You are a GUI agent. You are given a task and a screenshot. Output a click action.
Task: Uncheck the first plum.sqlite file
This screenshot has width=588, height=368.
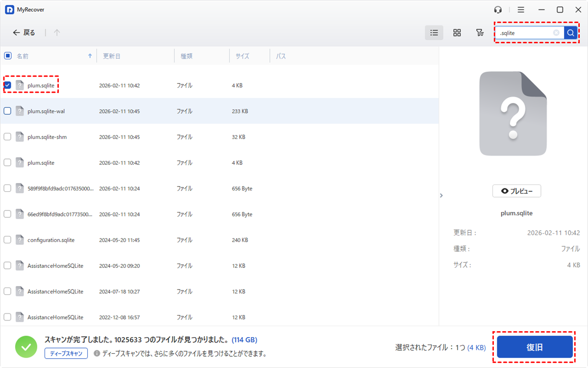(x=7, y=85)
